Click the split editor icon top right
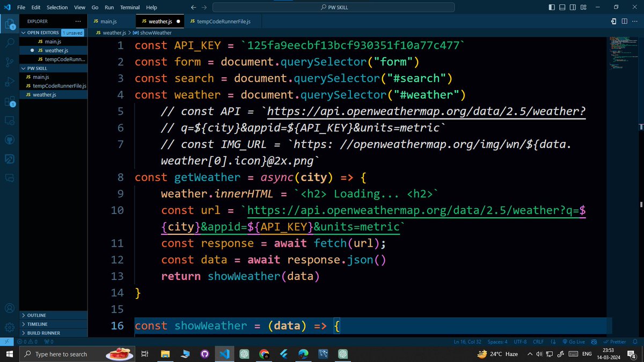This screenshot has height=362, width=644. (x=624, y=20)
